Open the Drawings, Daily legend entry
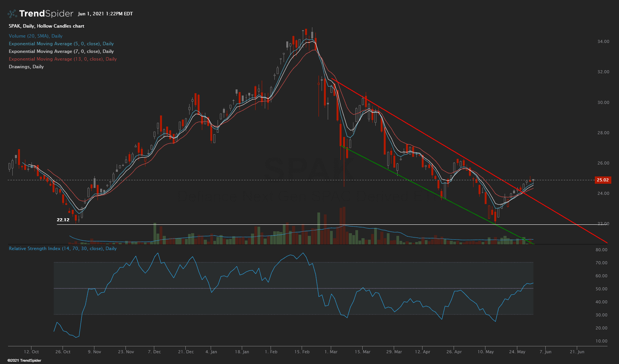Screen dimensions: 619x364 click(26, 67)
